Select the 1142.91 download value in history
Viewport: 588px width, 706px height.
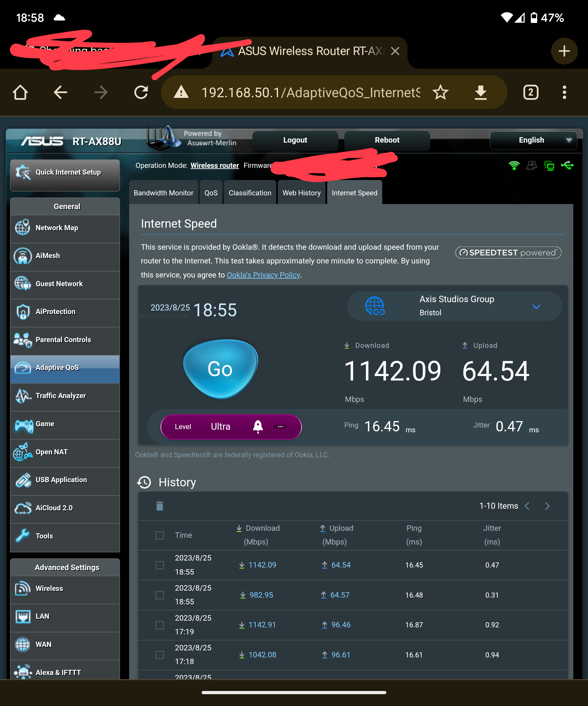(262, 625)
